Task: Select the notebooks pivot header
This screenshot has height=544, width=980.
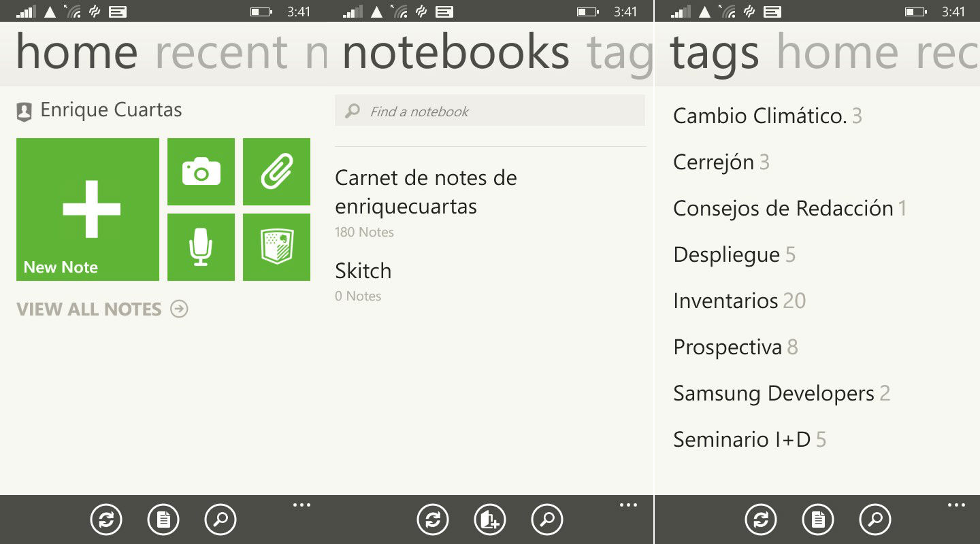Action: click(456, 52)
